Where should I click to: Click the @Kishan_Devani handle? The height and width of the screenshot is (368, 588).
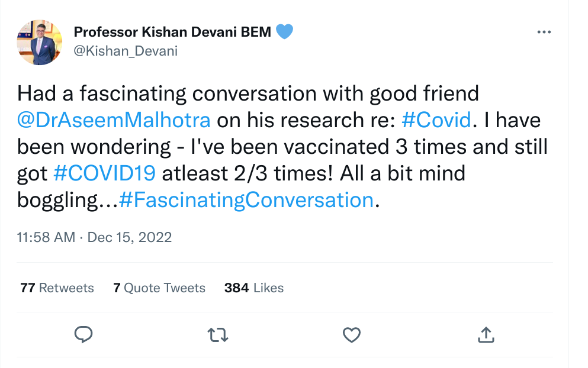125,51
